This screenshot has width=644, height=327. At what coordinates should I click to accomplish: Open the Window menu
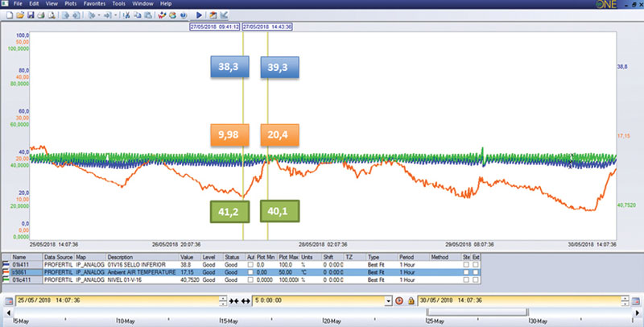(142, 4)
